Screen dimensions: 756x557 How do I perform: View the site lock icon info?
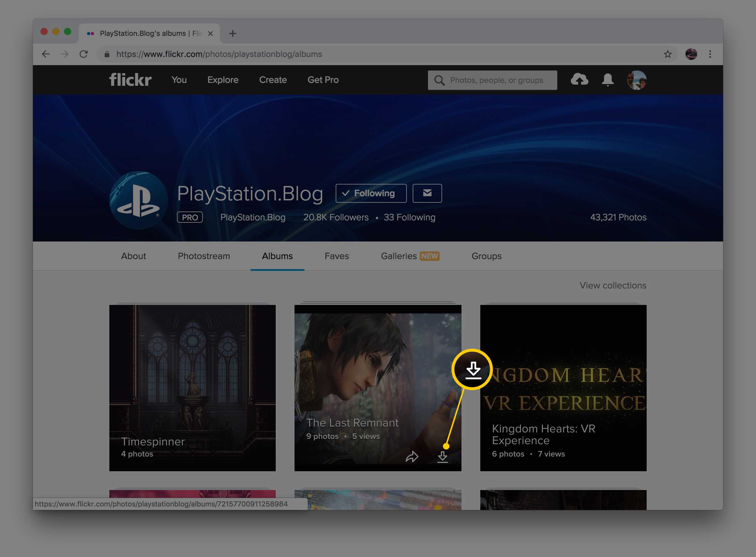tap(107, 54)
